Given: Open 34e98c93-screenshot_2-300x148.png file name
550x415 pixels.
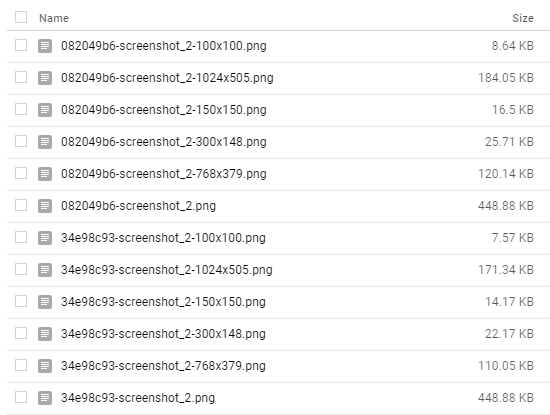Looking at the screenshot, I should point(163,334).
